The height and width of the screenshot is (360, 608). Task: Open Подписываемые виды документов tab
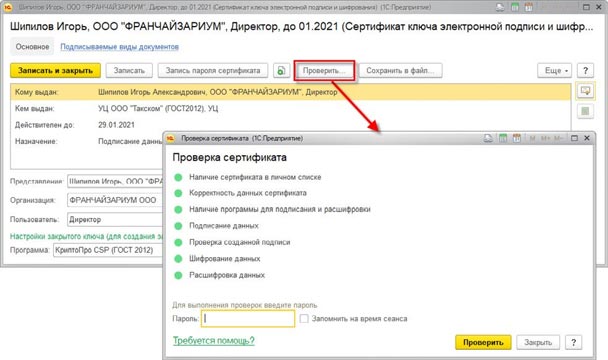coord(119,47)
